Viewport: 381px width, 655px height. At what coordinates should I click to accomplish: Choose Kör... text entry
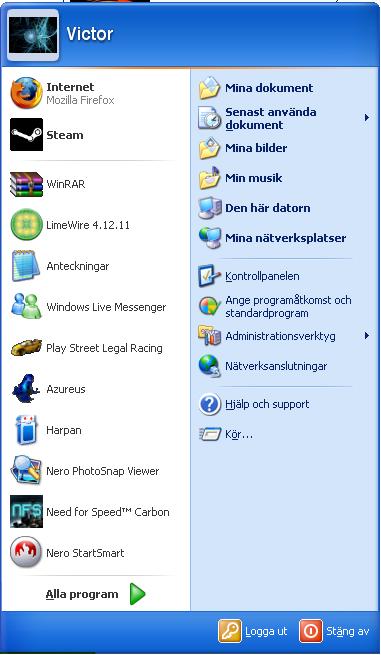(239, 434)
